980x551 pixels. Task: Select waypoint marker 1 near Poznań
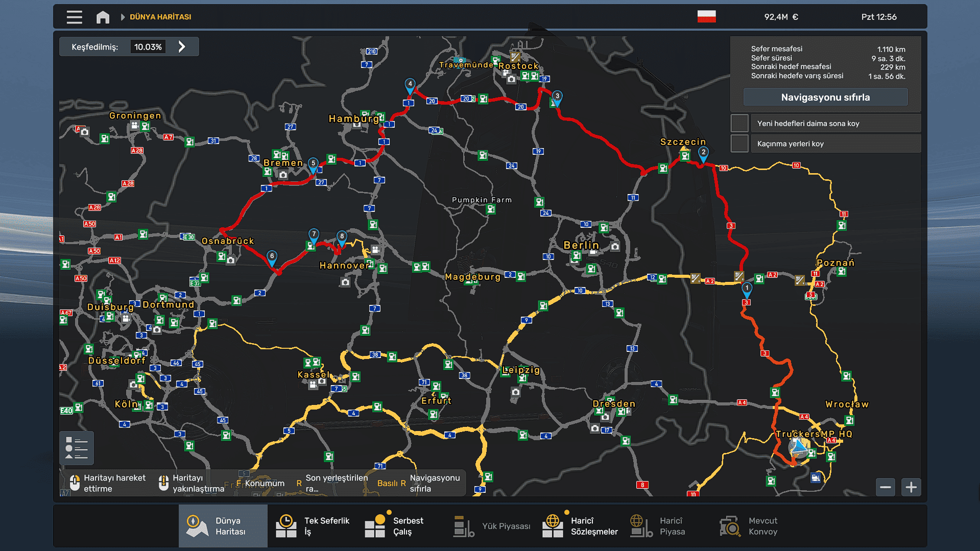point(747,290)
